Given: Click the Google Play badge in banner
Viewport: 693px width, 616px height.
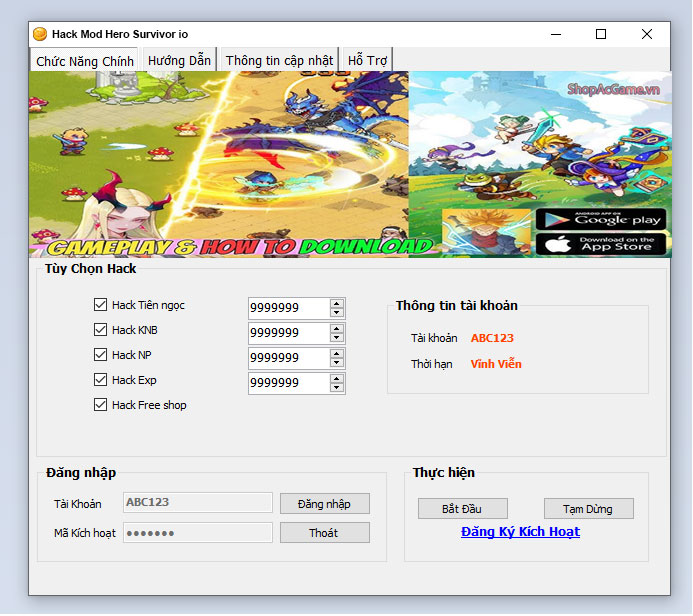Looking at the screenshot, I should pos(601,219).
